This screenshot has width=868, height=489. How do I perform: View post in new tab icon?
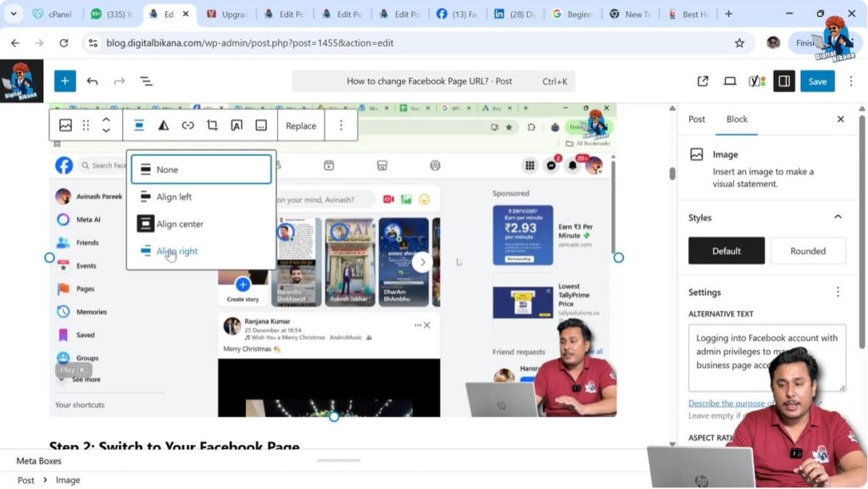[x=703, y=81]
